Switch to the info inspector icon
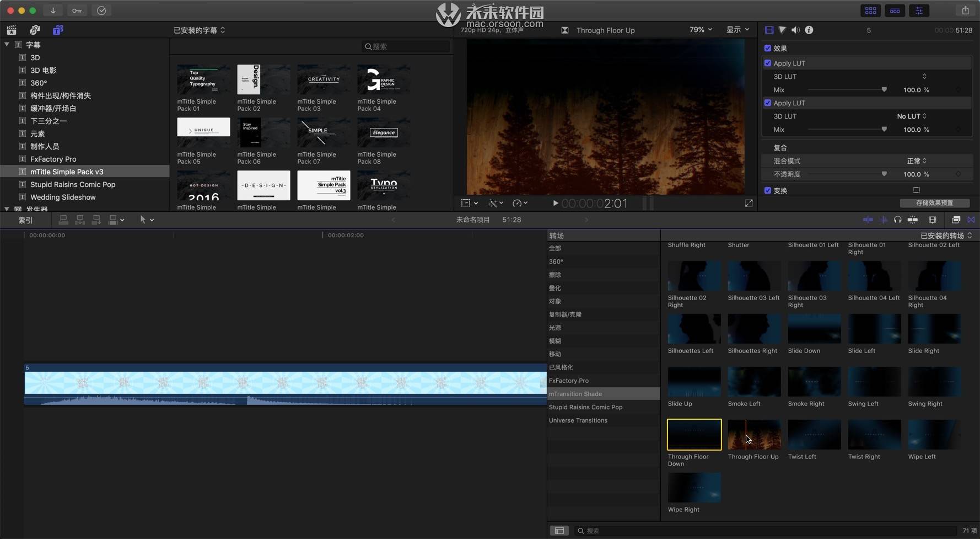 coord(809,30)
